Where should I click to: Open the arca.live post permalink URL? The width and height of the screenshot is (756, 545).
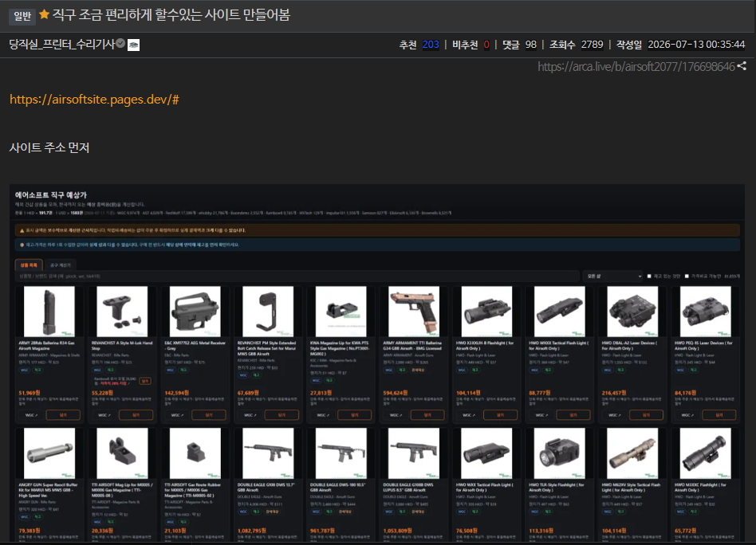point(636,66)
